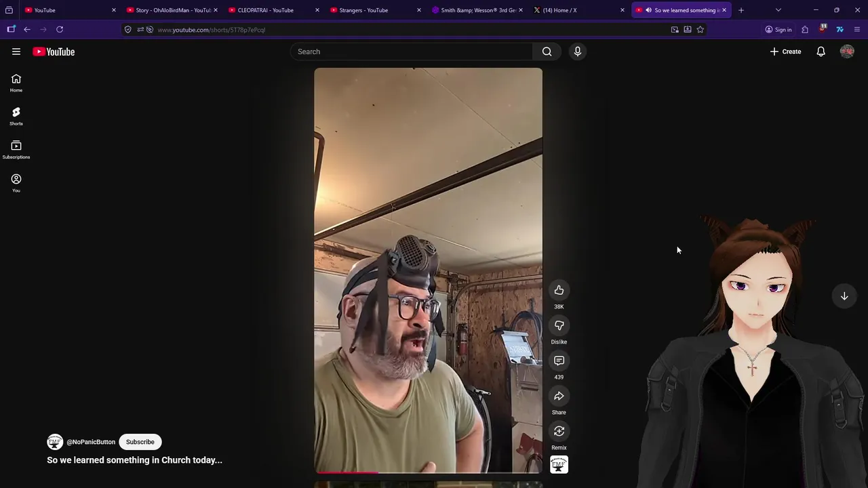The height and width of the screenshot is (488, 868).
Task: Reload the current page
Action: (60, 29)
